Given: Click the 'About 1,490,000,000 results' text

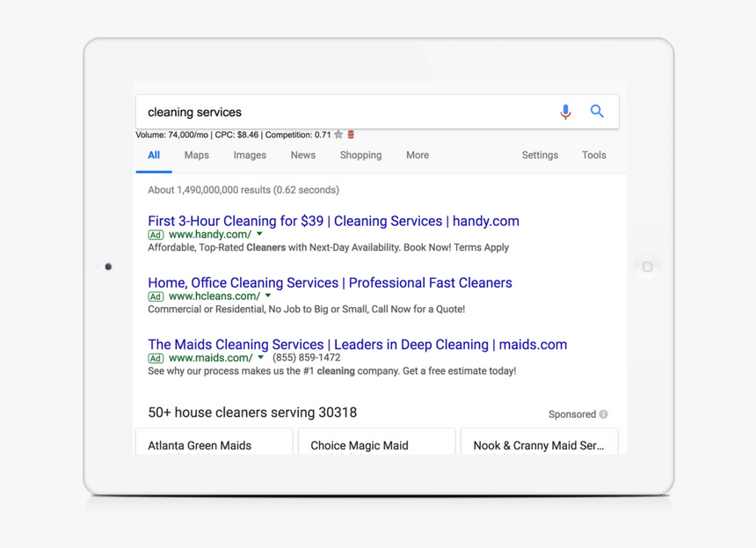Looking at the screenshot, I should click(244, 190).
